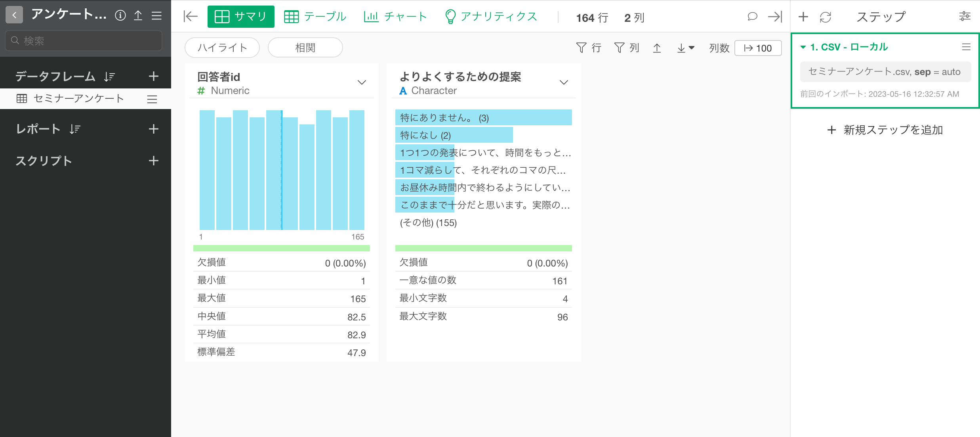Click the 164 行 row count
This screenshot has width=980, height=437.
[592, 17]
